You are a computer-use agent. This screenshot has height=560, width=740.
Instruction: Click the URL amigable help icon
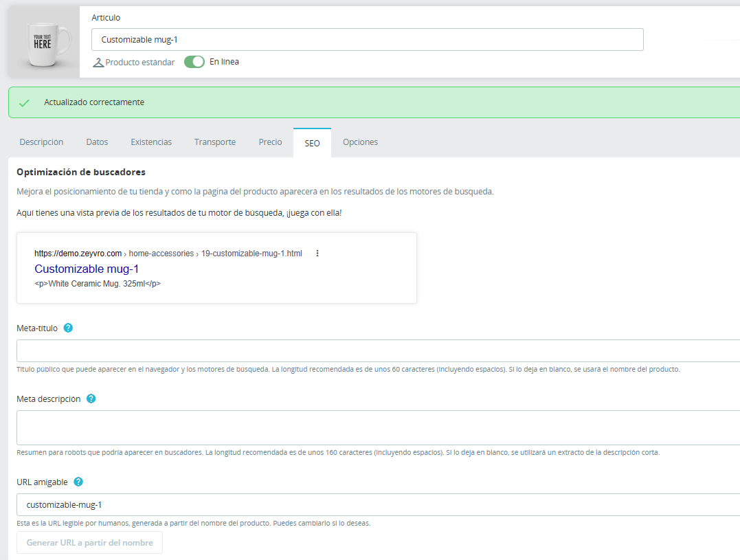pos(78,482)
